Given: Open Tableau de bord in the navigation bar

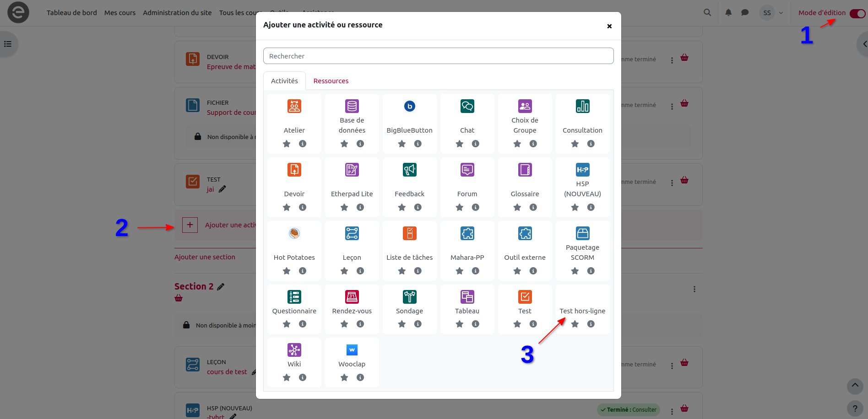Looking at the screenshot, I should pyautogui.click(x=71, y=13).
